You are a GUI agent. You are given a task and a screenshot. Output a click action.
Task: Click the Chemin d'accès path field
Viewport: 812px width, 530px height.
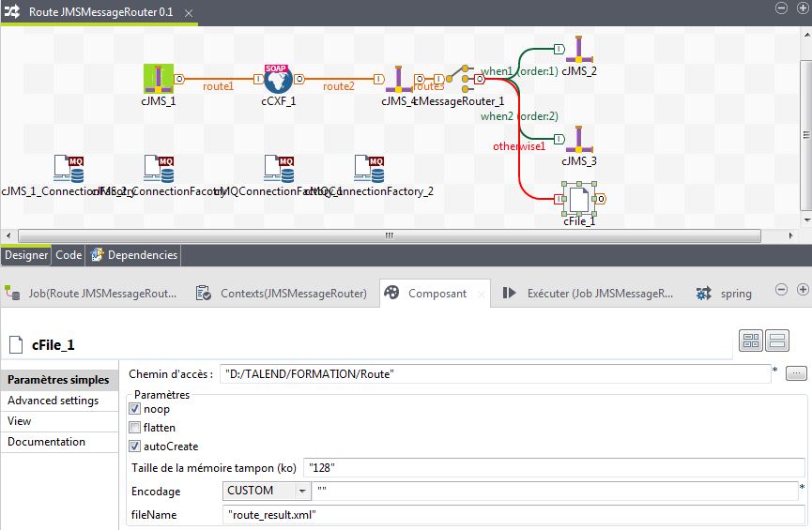[496, 373]
